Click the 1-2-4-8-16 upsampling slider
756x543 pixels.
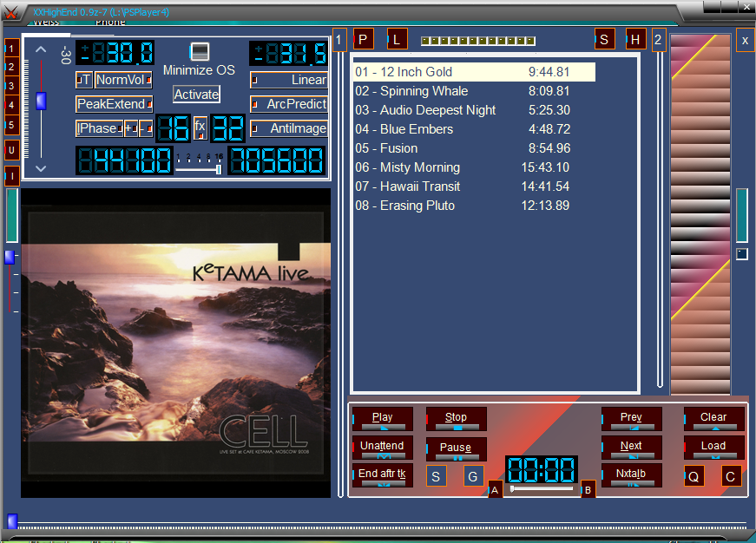[x=198, y=170]
